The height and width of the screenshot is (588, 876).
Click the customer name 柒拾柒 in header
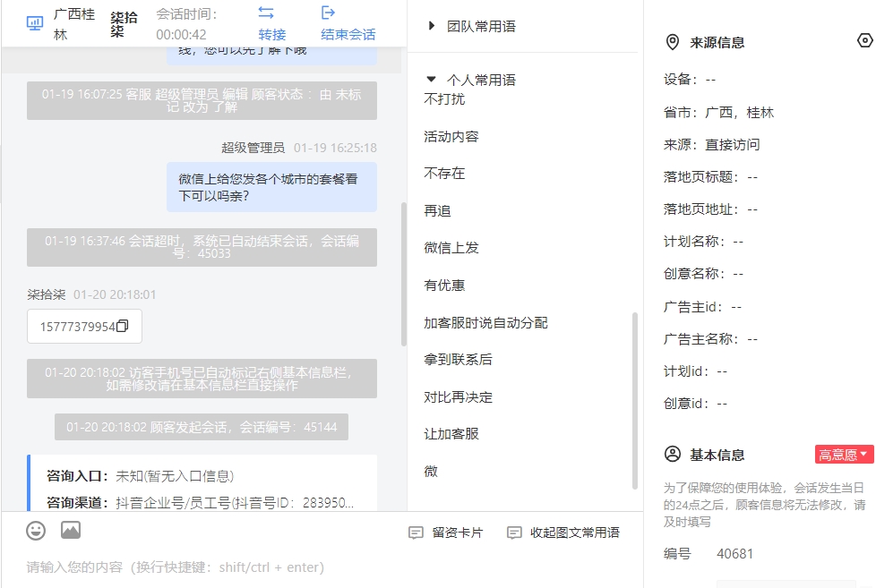(x=124, y=24)
